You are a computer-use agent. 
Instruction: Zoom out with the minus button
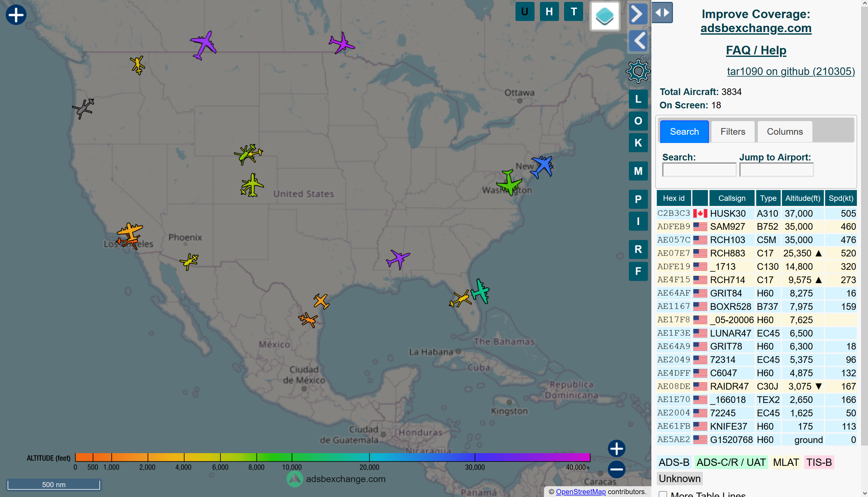(616, 469)
